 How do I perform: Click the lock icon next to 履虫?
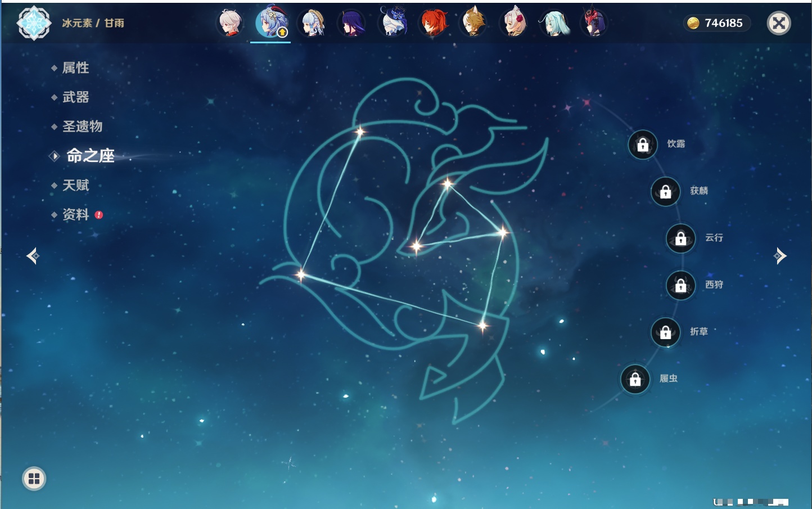pyautogui.click(x=635, y=379)
